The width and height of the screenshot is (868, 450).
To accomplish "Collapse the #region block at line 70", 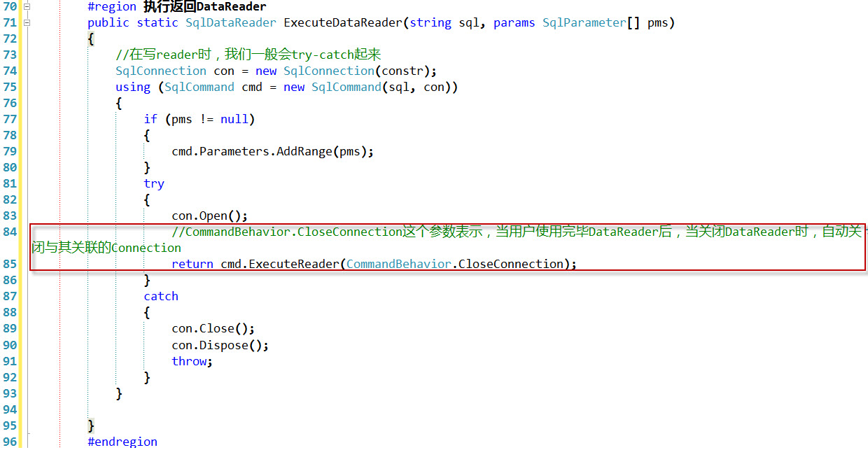I will coord(27,7).
